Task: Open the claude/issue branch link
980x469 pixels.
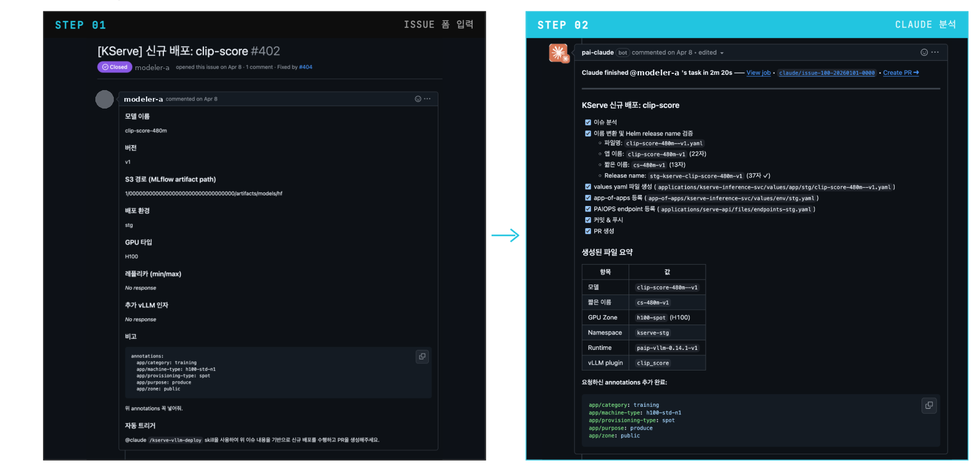Action: (x=827, y=73)
